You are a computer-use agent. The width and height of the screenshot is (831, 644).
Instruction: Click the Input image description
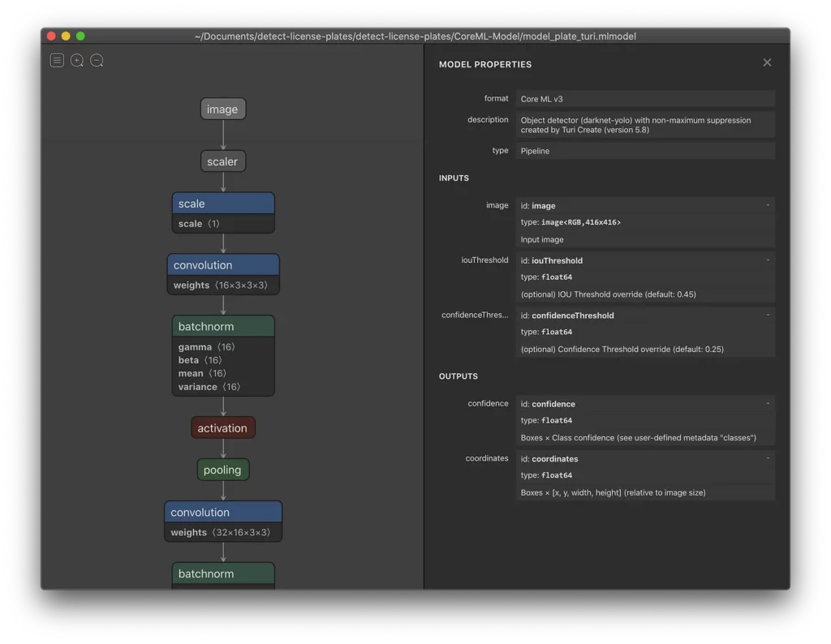541,239
